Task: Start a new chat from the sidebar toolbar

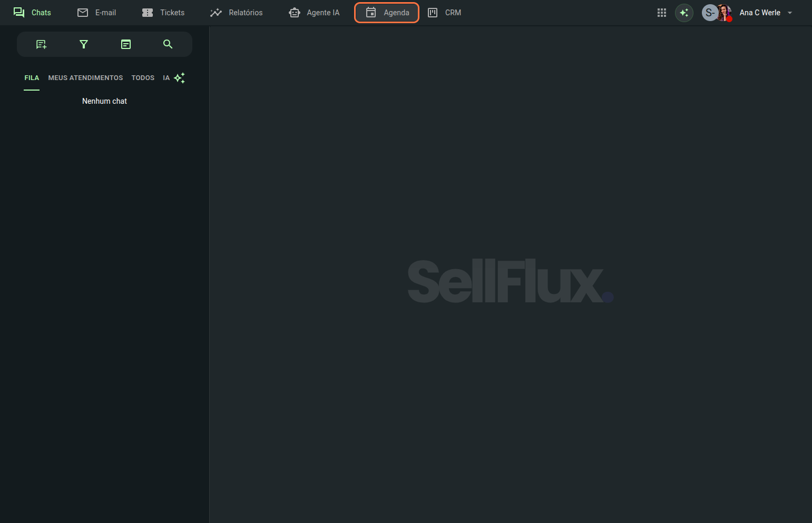Action: (x=41, y=44)
